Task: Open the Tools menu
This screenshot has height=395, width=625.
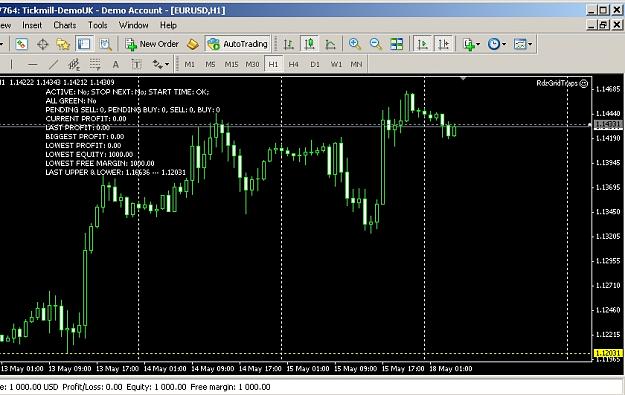Action: pos(98,25)
